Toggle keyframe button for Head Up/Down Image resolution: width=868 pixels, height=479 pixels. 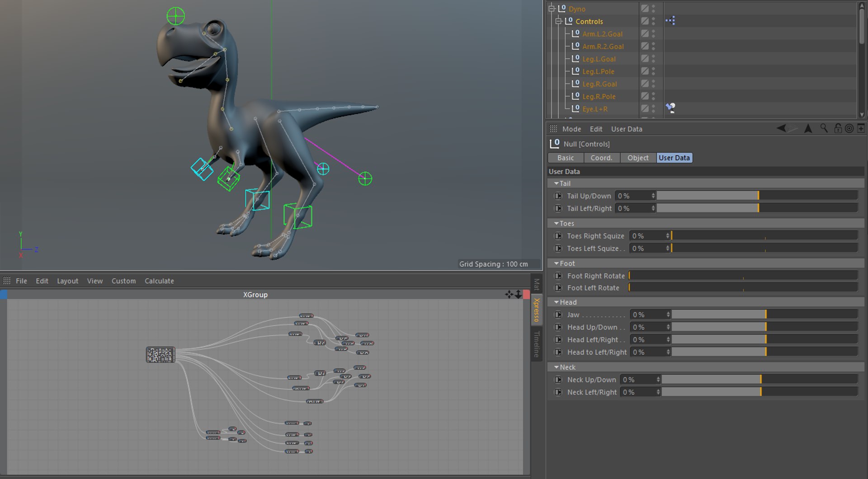tap(558, 327)
